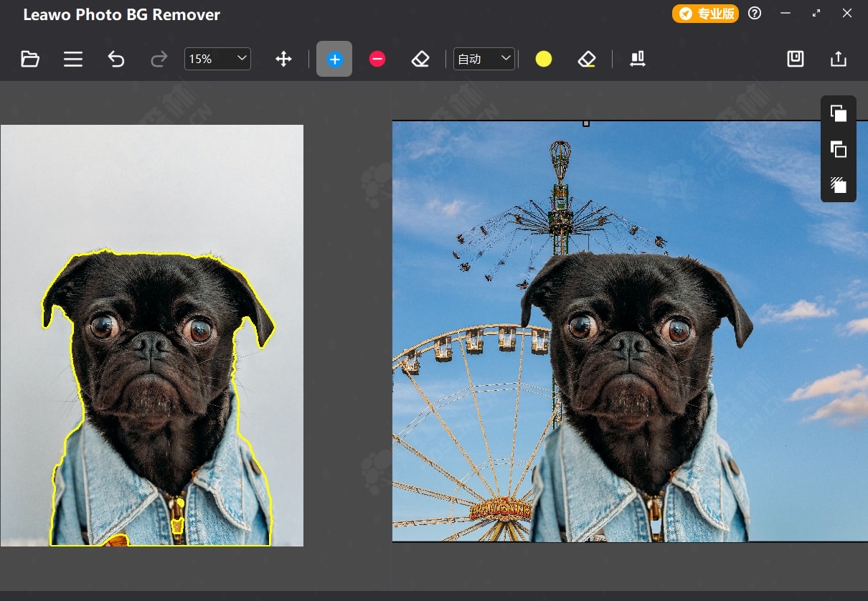Viewport: 868px width, 601px height.
Task: Select the eraser tool beside the minus brush
Action: click(x=420, y=59)
